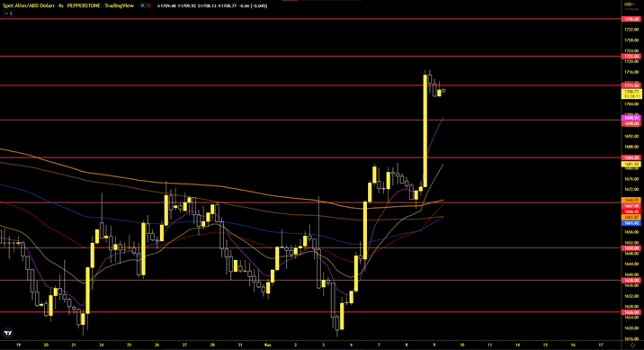This screenshot has height=350, width=644.
Task: Click the orange 1668.05 moving average label
Action: tap(631, 200)
